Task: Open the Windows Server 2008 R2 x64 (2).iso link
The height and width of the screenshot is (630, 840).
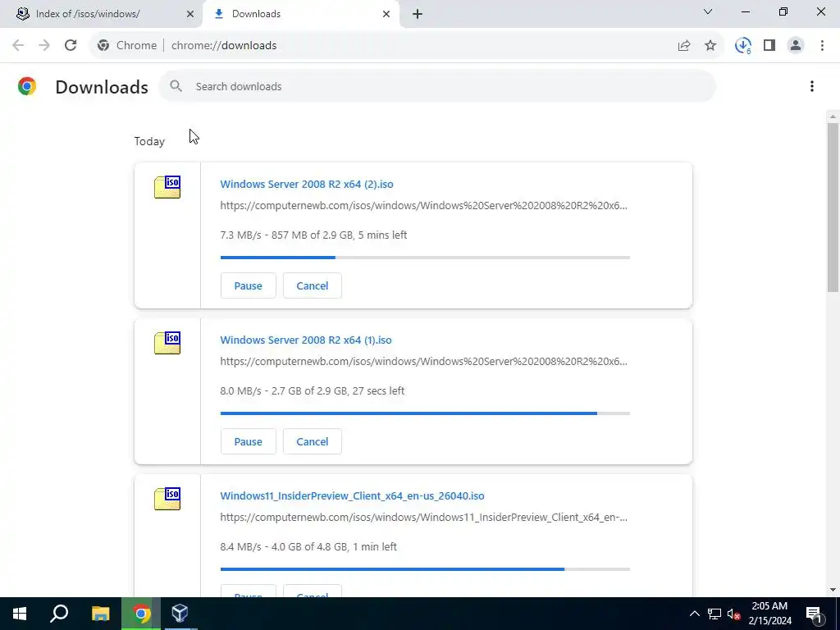Action: click(307, 184)
